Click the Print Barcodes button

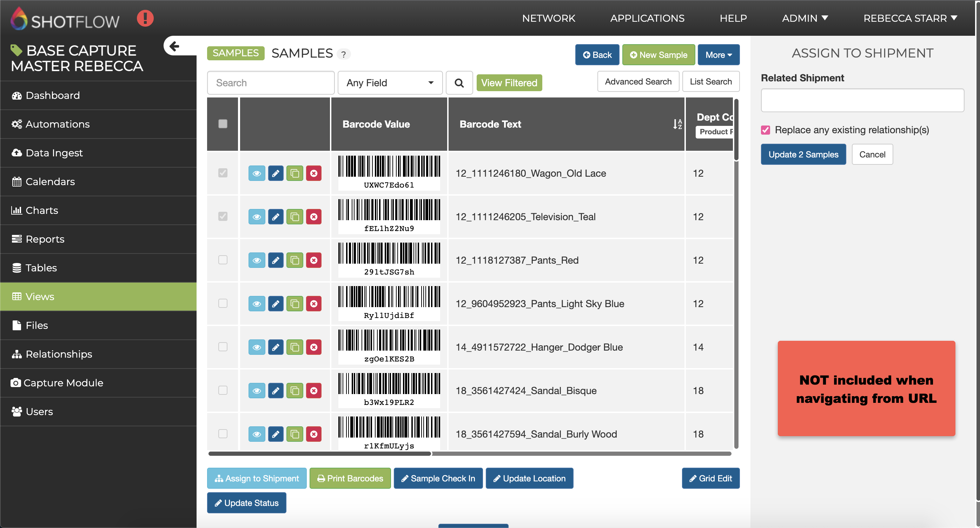[x=350, y=478]
